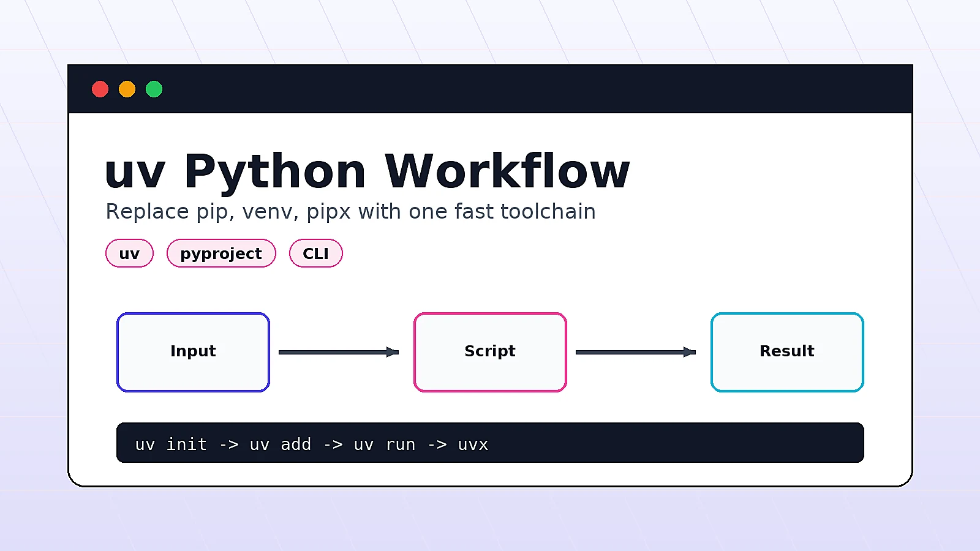Select the 'CLI' tag pill
This screenshot has width=980, height=551.
point(315,253)
